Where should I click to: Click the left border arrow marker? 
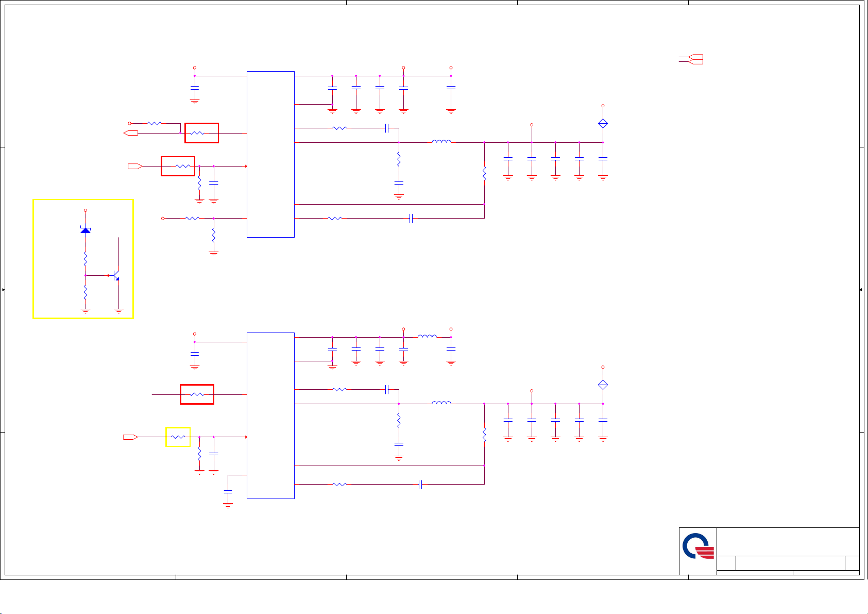(x=3, y=290)
